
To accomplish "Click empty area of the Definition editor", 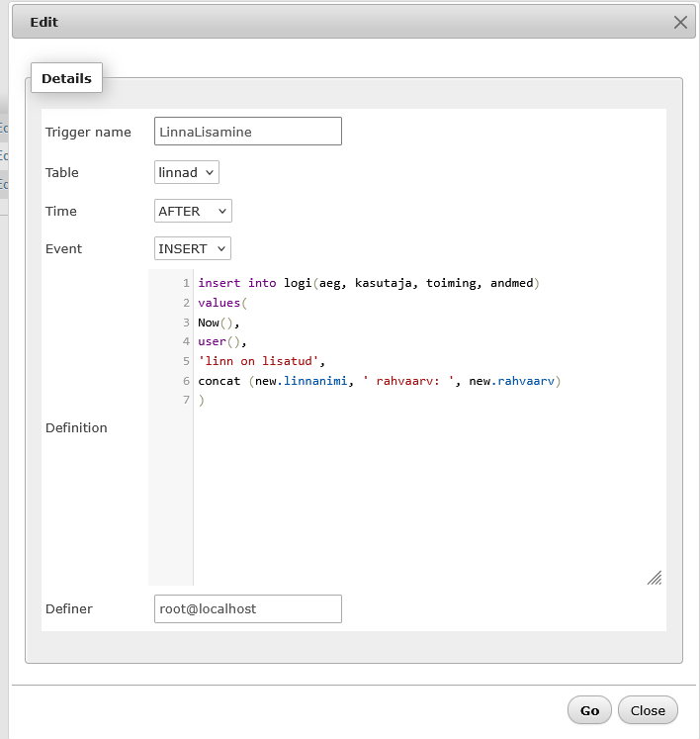I will (425, 495).
